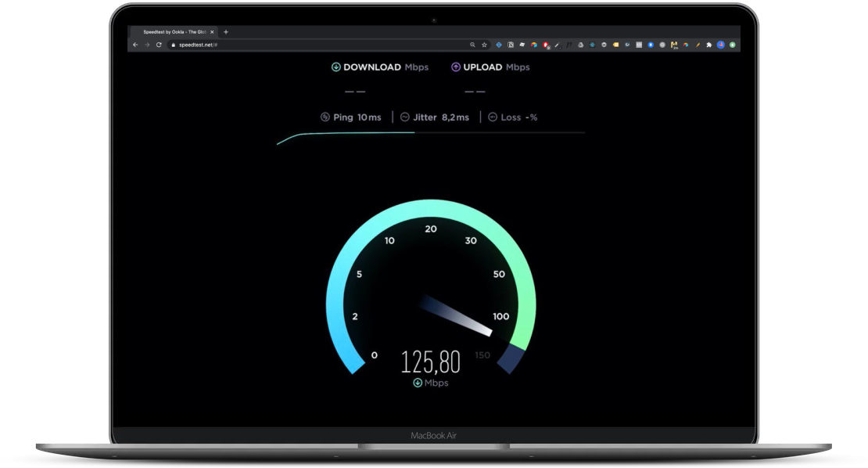Click the lock icon beside speedtest.net
868x468 pixels.
174,45
